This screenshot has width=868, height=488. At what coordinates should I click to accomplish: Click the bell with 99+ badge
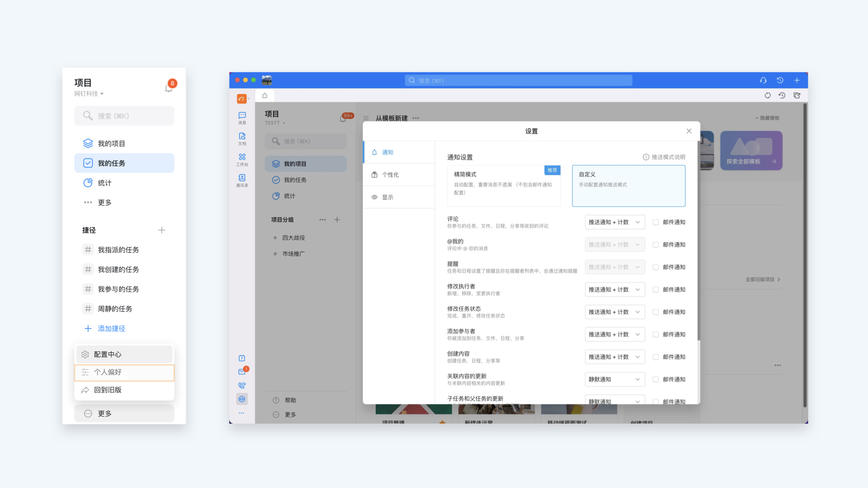coord(344,118)
